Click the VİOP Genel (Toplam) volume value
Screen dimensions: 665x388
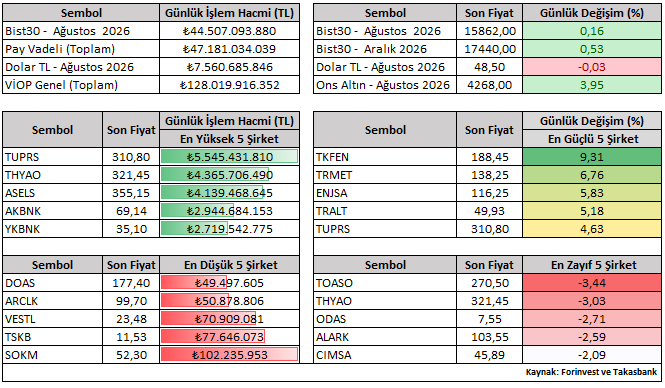229,85
